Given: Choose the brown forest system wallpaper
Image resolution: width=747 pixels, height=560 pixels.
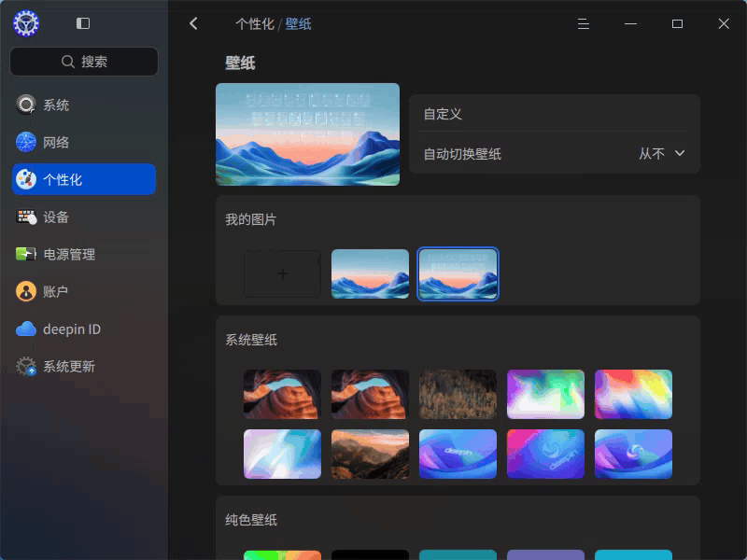Looking at the screenshot, I should point(458,394).
